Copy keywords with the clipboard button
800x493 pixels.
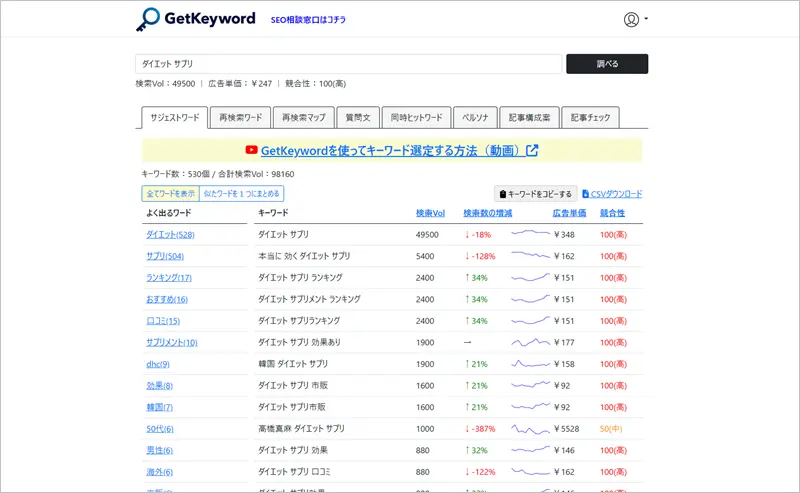[x=535, y=194]
